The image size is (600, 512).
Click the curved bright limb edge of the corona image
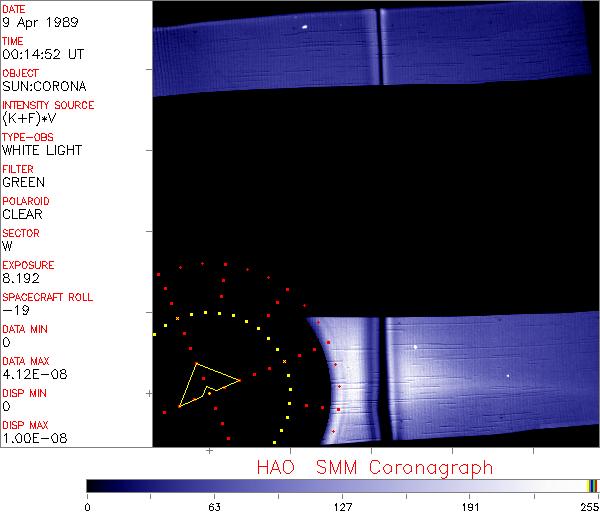[325, 380]
